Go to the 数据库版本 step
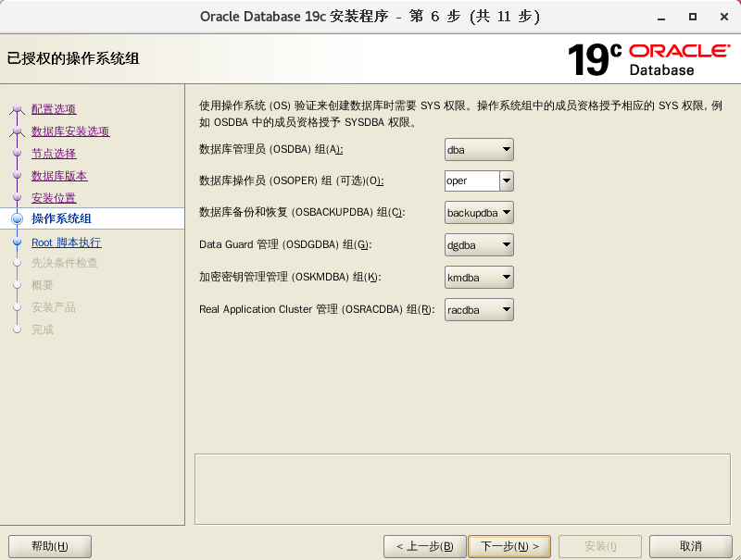 pos(59,176)
